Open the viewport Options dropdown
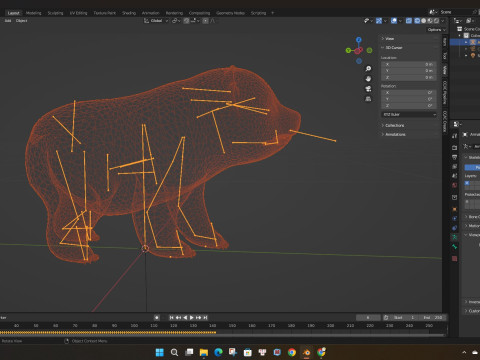480x360 pixels. [x=436, y=30]
